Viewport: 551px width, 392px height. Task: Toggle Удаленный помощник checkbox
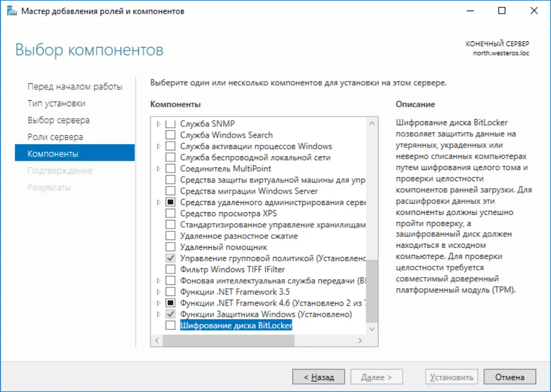tap(170, 247)
